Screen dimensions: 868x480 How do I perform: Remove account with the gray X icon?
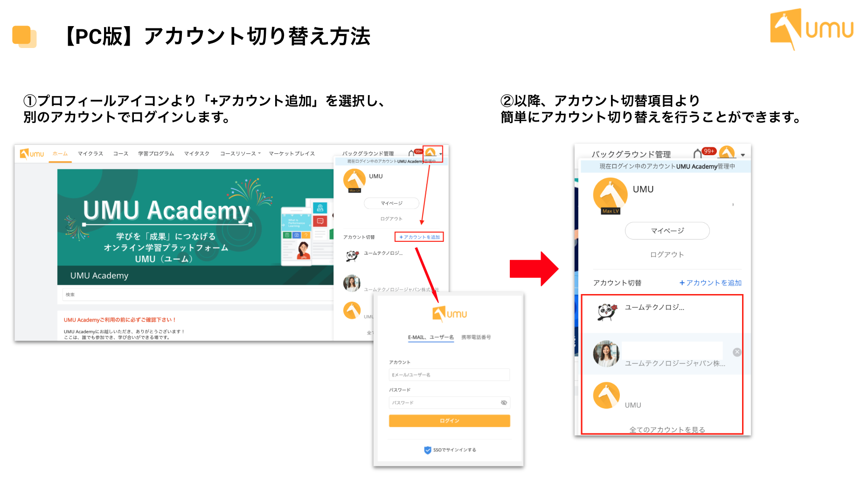[737, 352]
